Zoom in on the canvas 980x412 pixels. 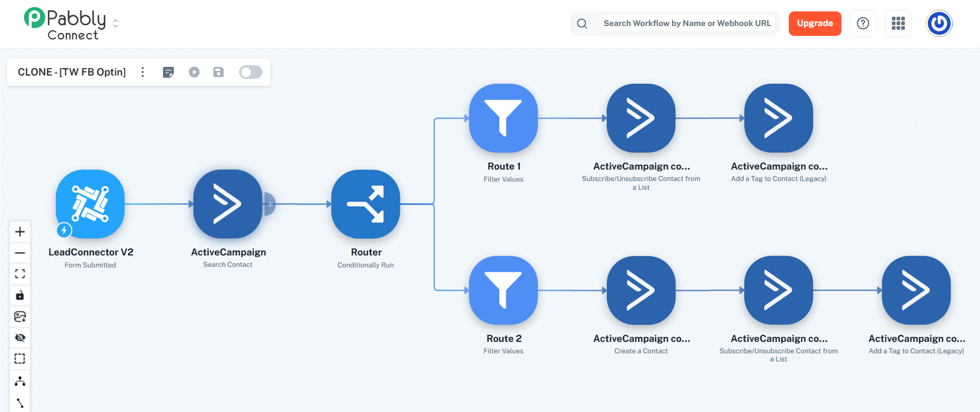coord(20,232)
